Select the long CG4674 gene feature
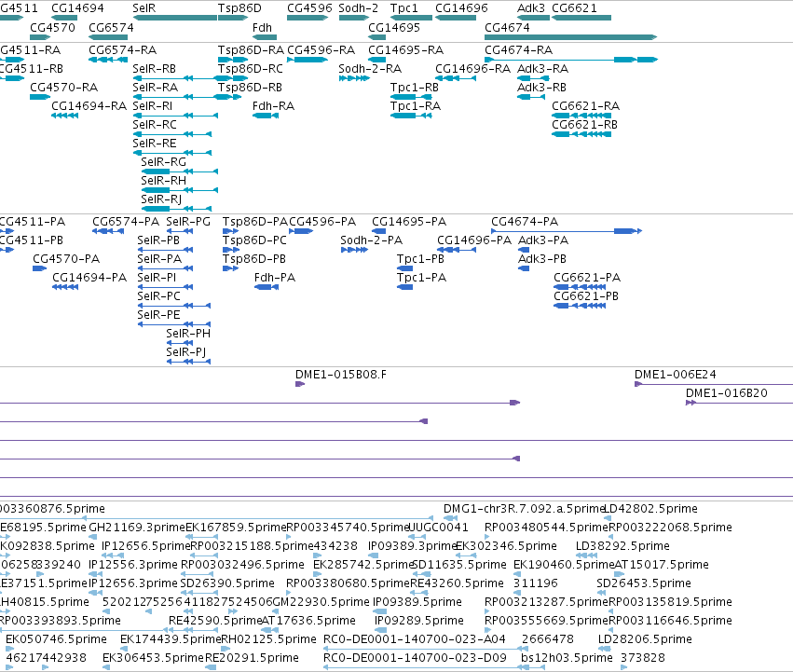 point(571,37)
